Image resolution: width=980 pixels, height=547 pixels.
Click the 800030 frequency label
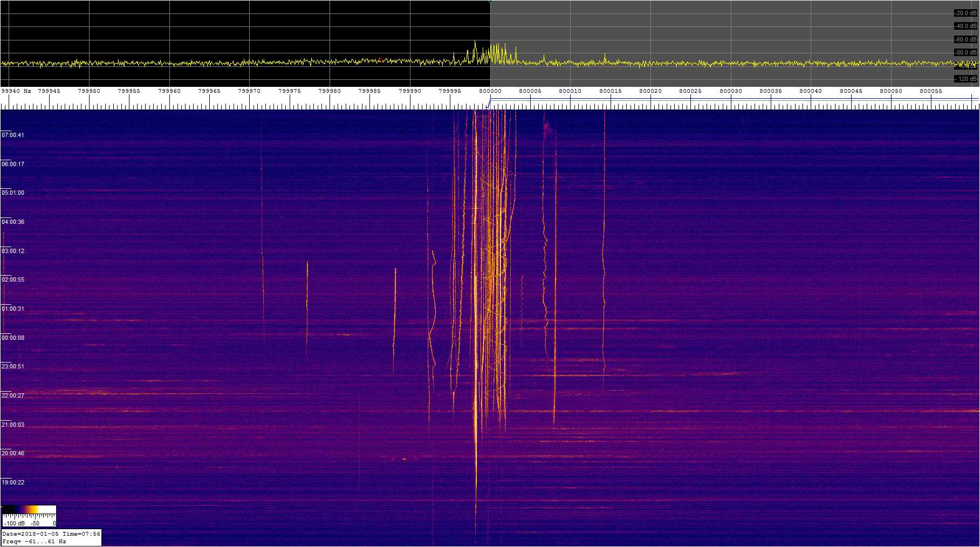click(731, 91)
